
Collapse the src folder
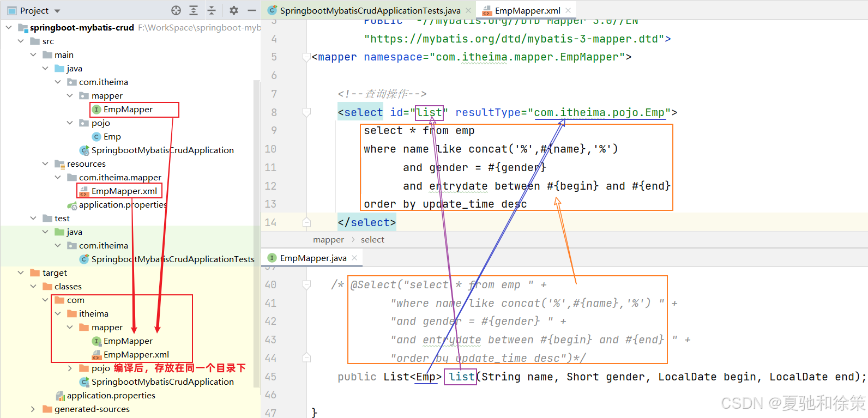tap(21, 41)
